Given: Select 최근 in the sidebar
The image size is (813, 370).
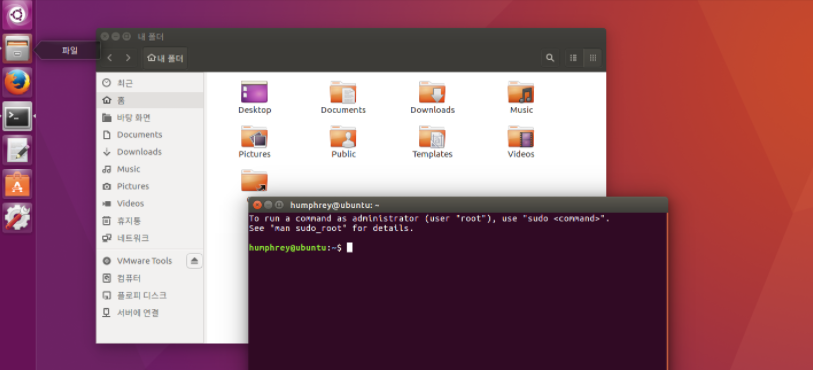Looking at the screenshot, I should pyautogui.click(x=150, y=83).
